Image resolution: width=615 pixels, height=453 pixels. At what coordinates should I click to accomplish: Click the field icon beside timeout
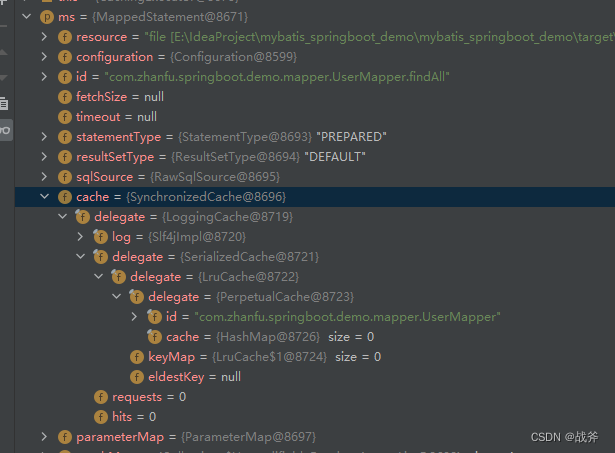point(65,117)
